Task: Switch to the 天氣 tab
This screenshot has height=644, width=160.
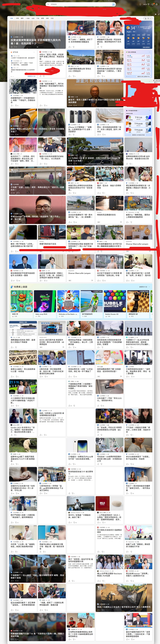Action: [38, 18]
